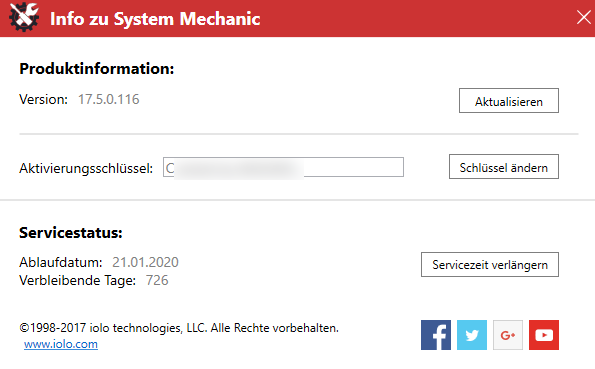Open the www.iolo.com link
The image size is (595, 369).
[61, 344]
